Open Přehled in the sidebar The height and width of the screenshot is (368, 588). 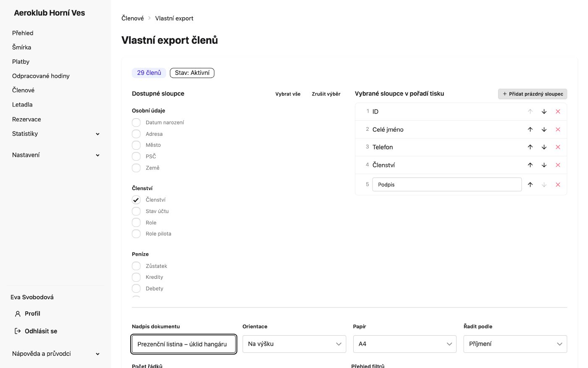23,33
